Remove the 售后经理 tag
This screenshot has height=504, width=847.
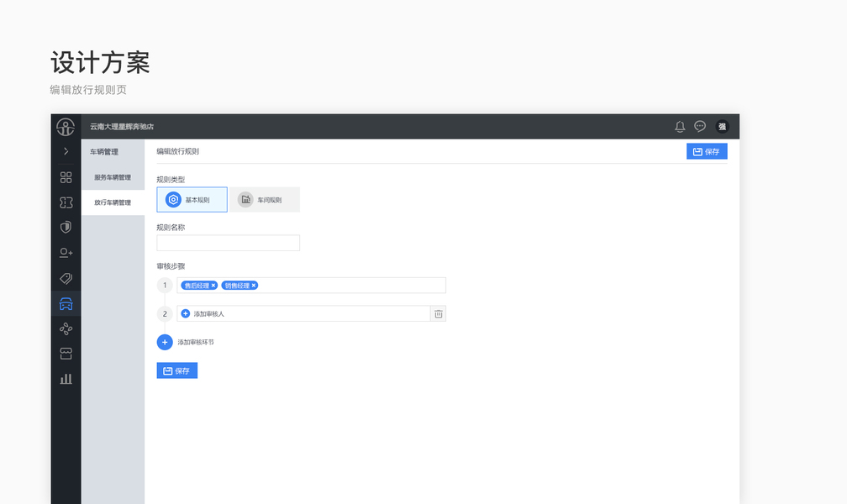213,286
